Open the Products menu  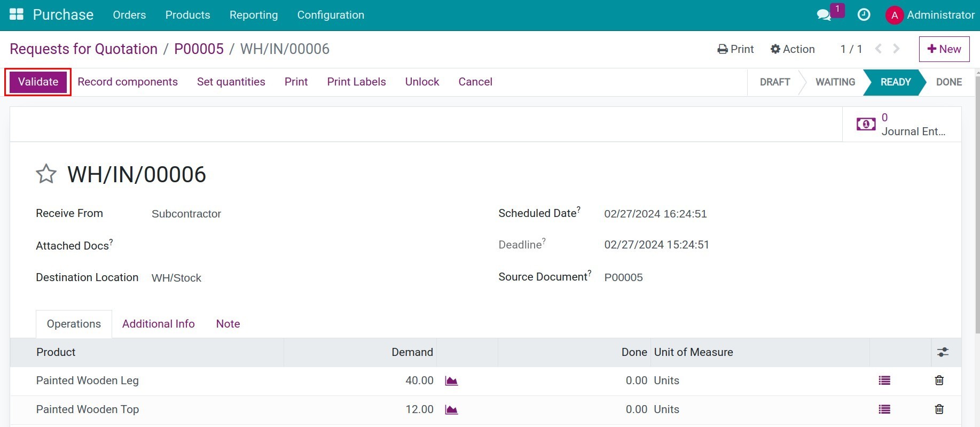187,15
